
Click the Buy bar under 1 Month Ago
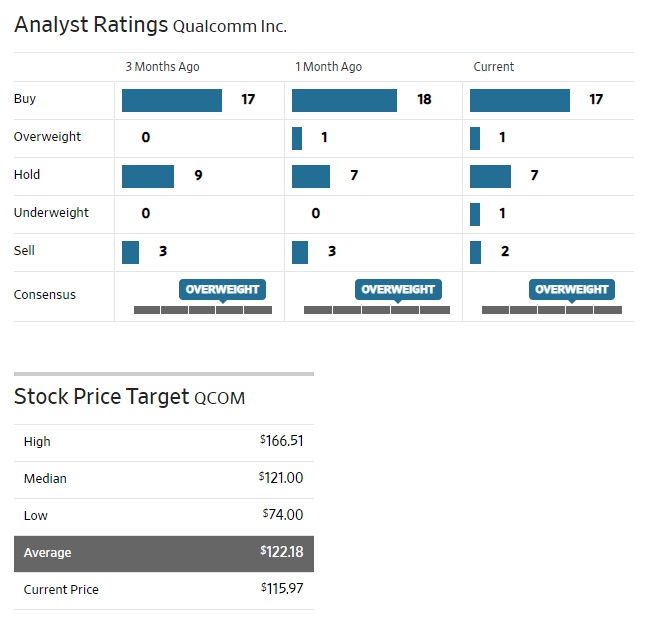point(344,100)
